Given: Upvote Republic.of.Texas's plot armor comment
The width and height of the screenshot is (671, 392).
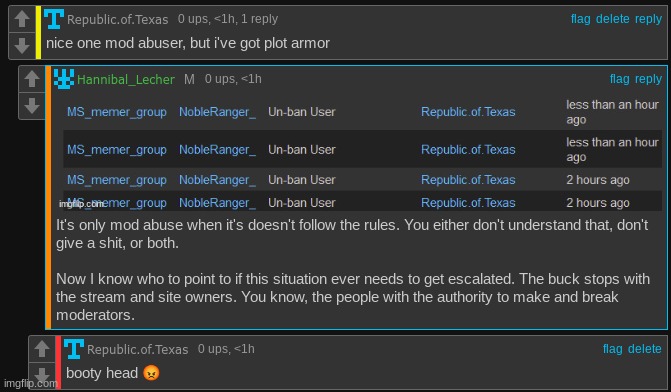Looking at the screenshot, I should point(22,19).
